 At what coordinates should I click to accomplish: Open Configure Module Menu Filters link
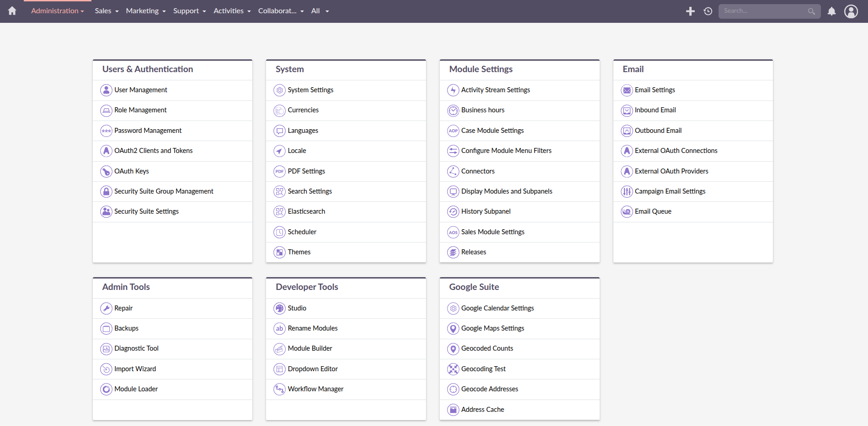point(506,151)
